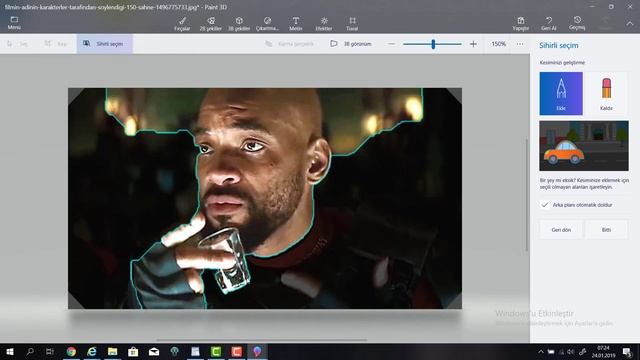Launch Chrome from the taskbar
This screenshot has height=360, width=640.
pyautogui.click(x=71, y=352)
